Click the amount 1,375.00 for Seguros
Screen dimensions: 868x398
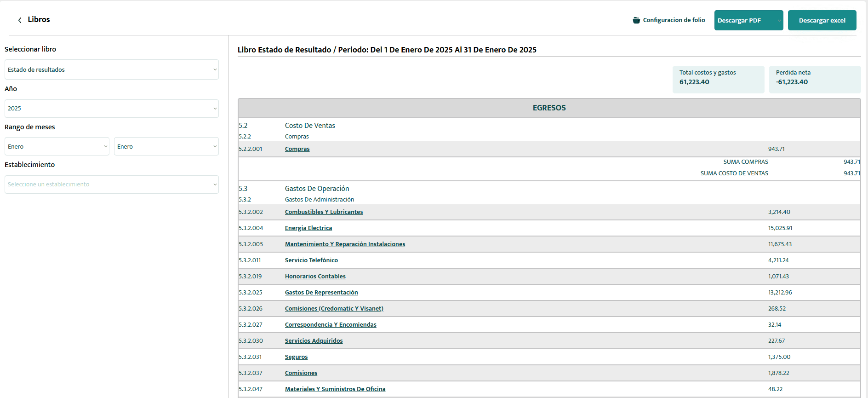click(x=779, y=357)
